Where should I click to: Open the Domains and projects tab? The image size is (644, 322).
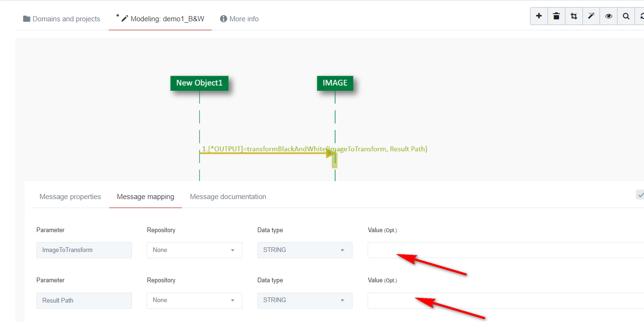coord(62,19)
